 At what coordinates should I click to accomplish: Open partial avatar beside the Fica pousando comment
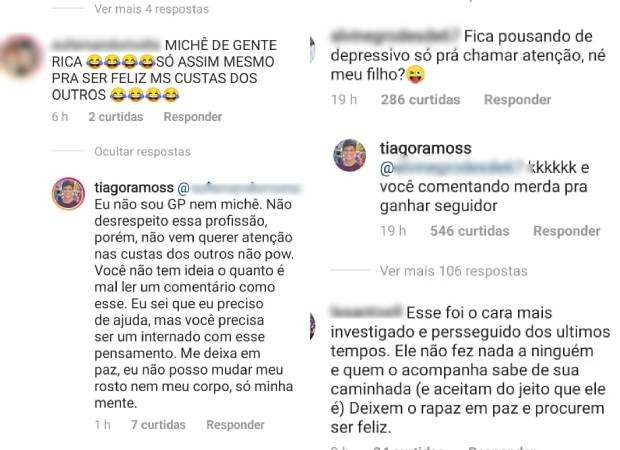pos(312,49)
